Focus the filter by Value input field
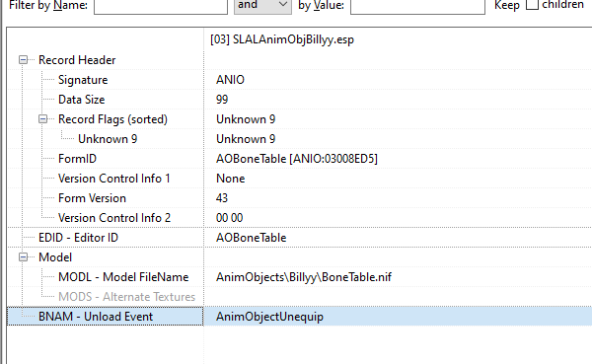 pos(417,6)
